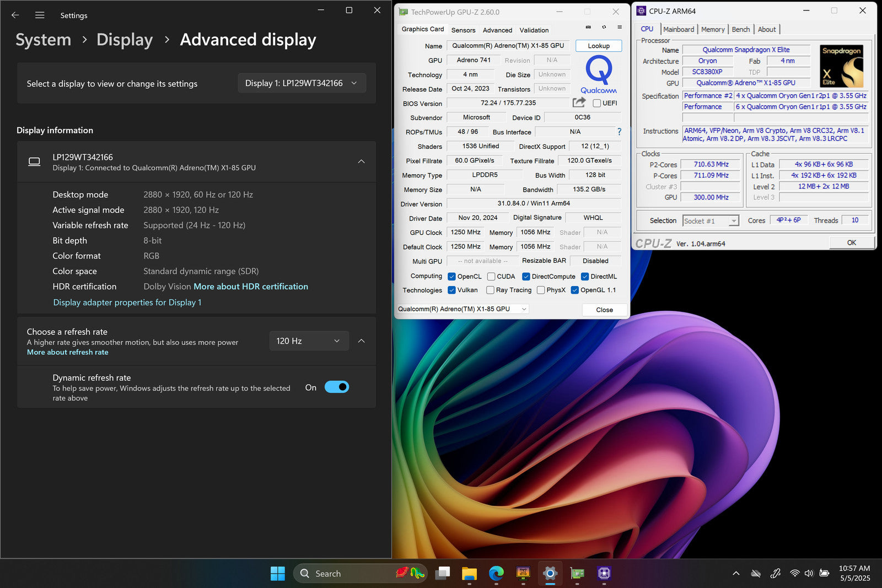Toggle Vulkan checkbox
Viewport: 882px width, 588px height.
point(451,290)
